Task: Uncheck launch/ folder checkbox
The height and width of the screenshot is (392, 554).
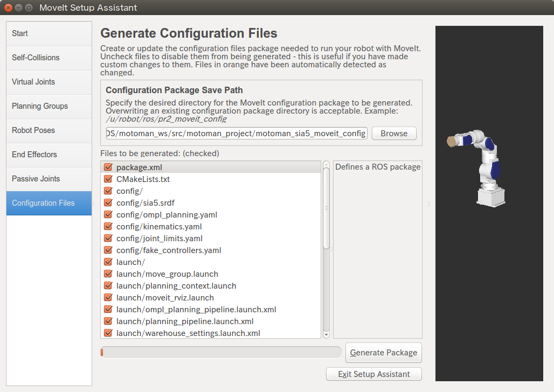Action: click(108, 262)
